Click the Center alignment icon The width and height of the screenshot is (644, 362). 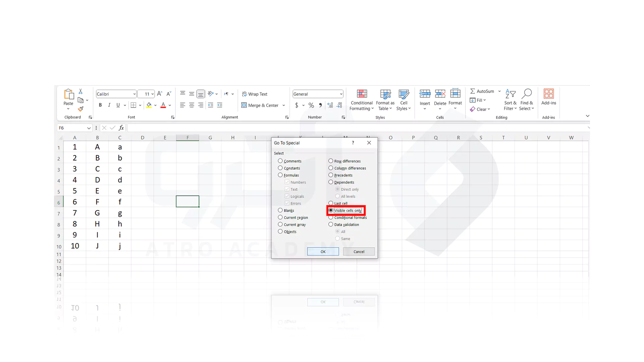coord(192,105)
